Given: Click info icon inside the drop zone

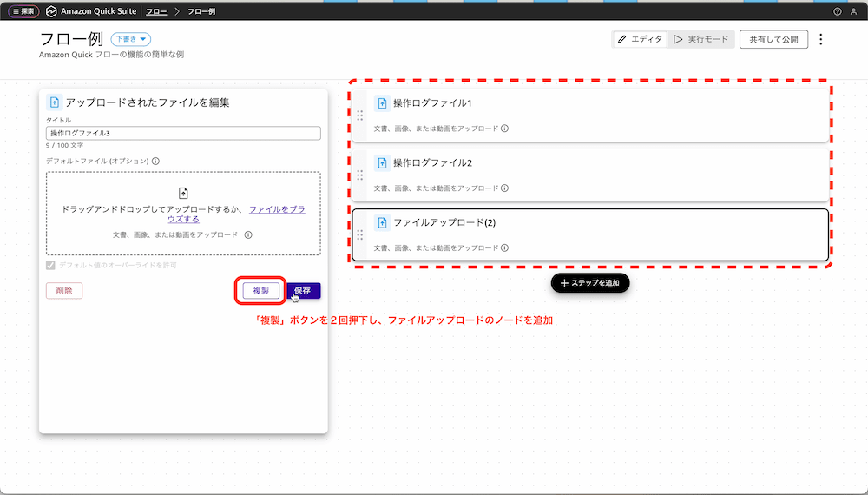Looking at the screenshot, I should [x=248, y=234].
